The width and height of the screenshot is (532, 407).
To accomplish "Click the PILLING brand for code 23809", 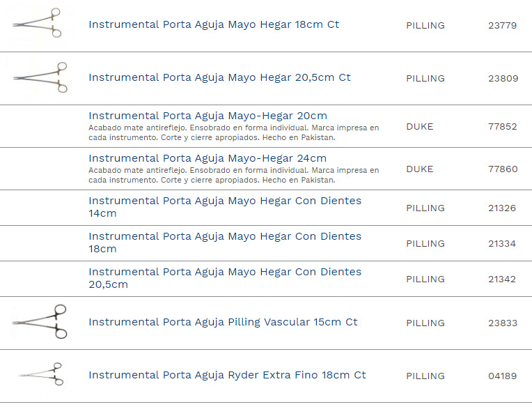I will point(425,79).
